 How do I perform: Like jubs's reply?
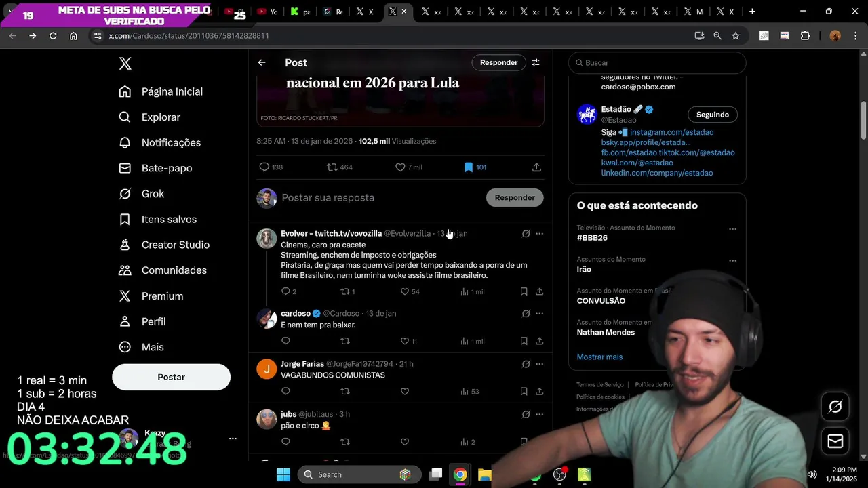point(405,442)
